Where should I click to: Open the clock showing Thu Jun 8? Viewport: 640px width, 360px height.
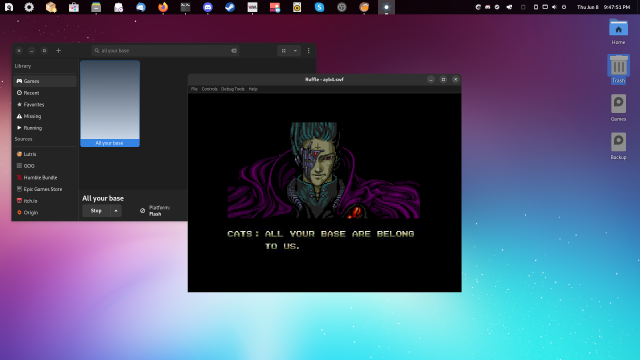pos(603,7)
